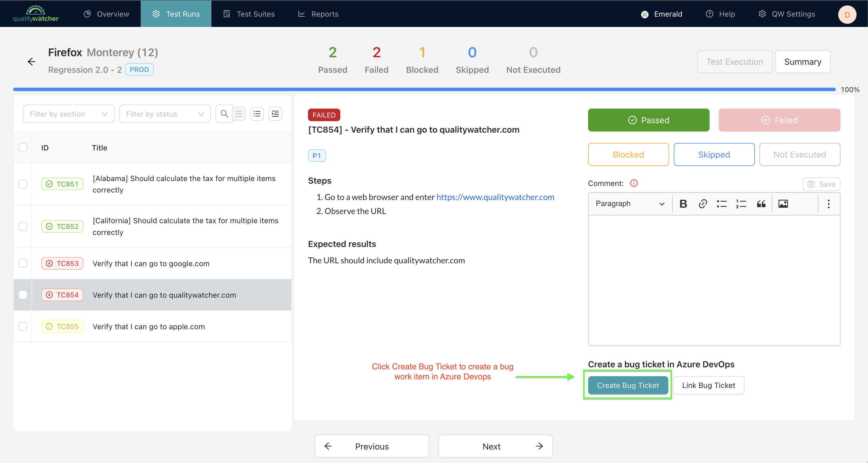Select the Verify google.com test row title
The width and height of the screenshot is (868, 463).
(151, 264)
